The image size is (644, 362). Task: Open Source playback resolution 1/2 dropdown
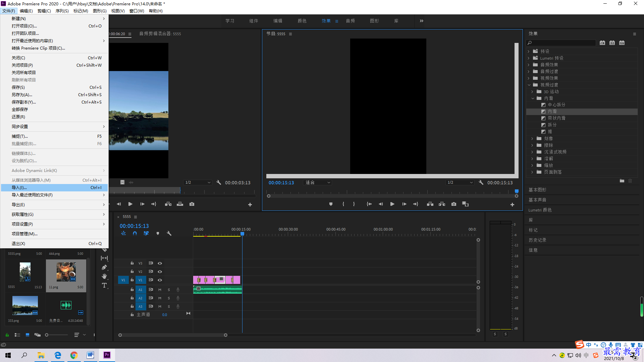coord(198,183)
